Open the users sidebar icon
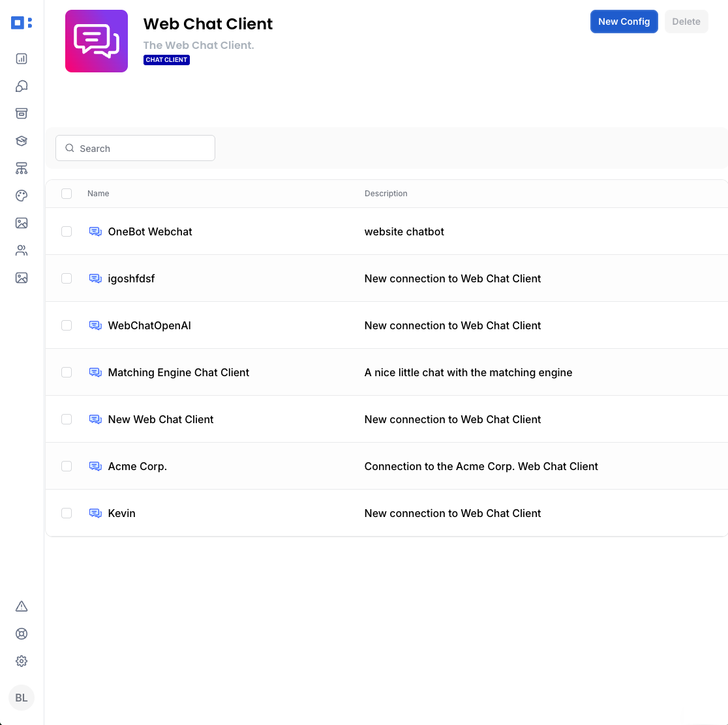 click(x=22, y=250)
